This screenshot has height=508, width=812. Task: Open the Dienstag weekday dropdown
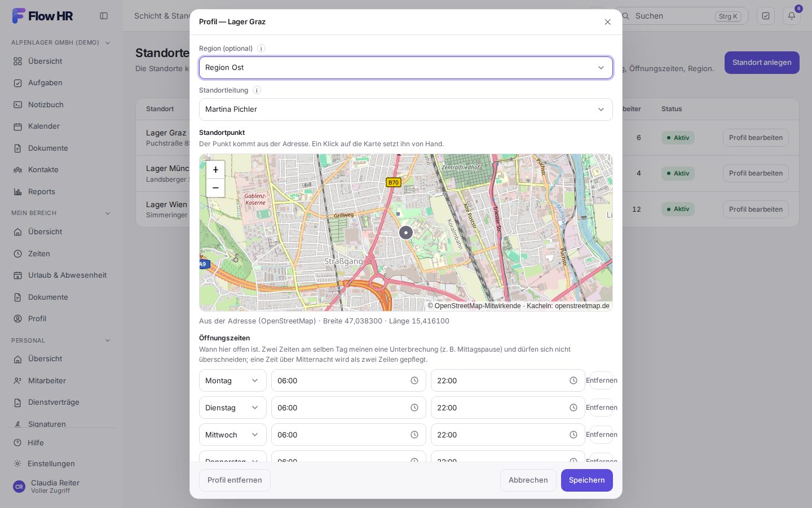click(x=233, y=408)
